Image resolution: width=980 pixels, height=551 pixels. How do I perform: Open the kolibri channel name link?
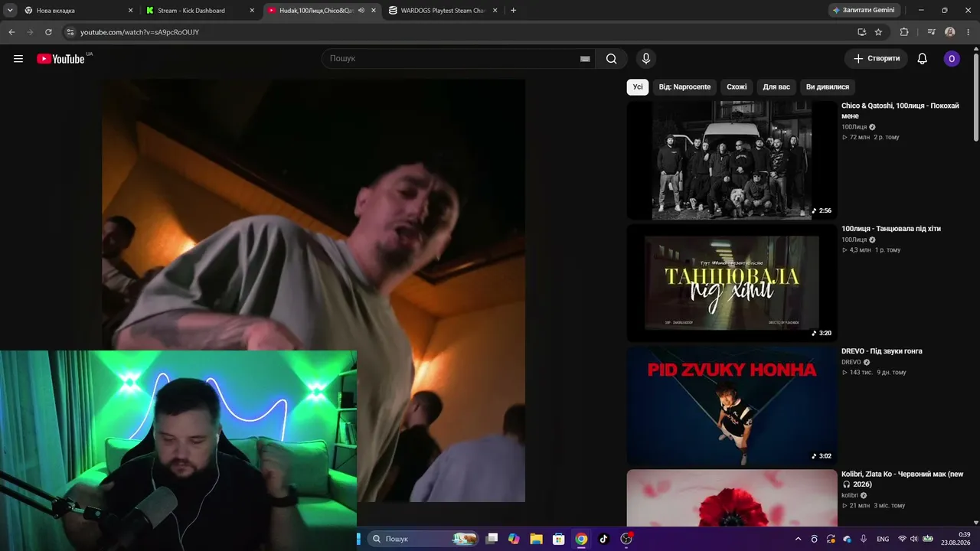click(851, 495)
